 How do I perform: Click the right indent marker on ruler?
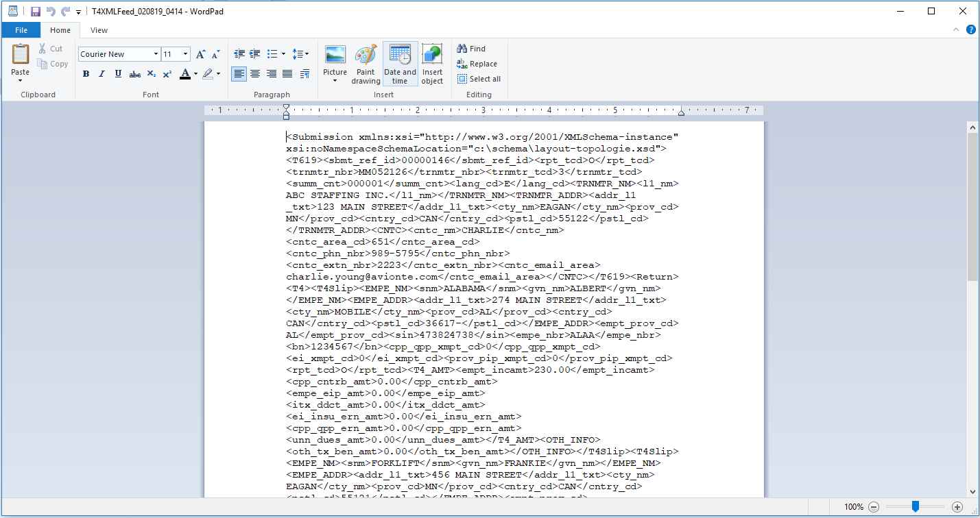click(681, 113)
